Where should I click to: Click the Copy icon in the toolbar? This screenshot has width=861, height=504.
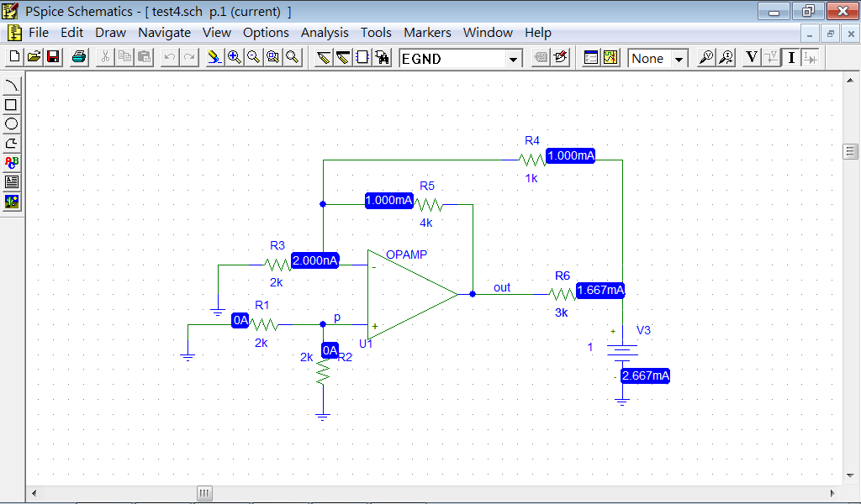tap(124, 57)
